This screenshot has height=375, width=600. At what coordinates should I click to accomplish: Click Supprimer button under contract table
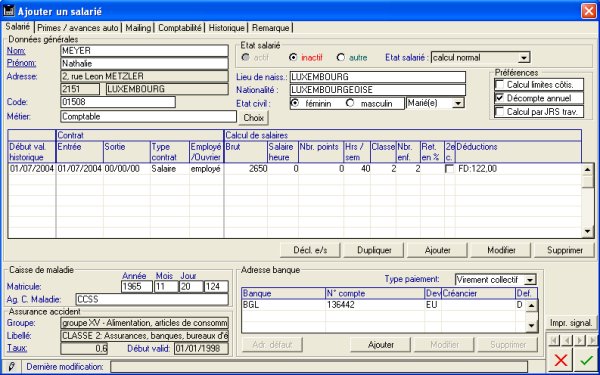565,250
